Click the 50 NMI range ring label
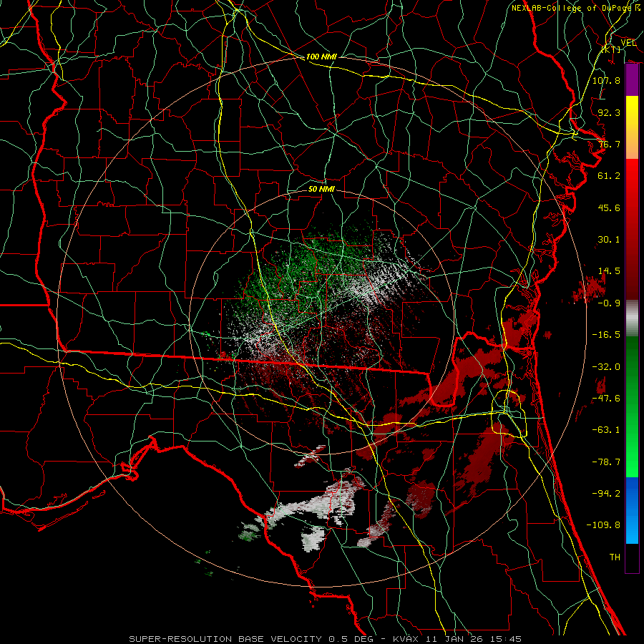Screen dimensions: 644x644 [321, 190]
